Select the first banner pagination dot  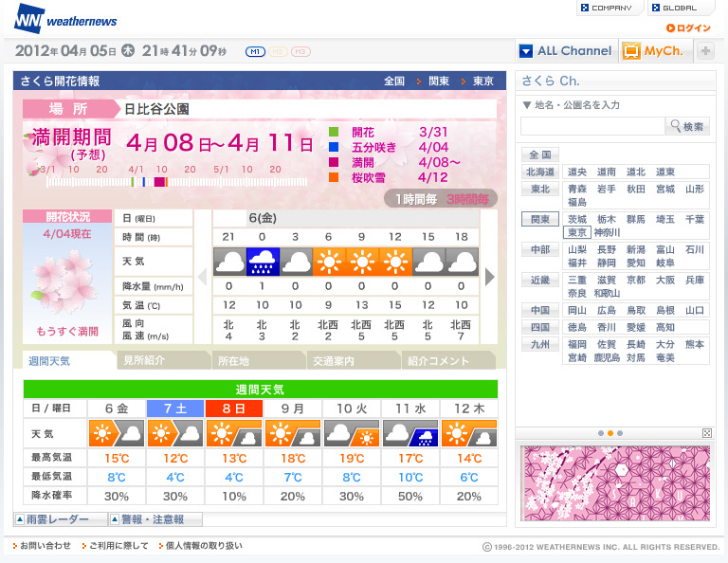point(601,433)
